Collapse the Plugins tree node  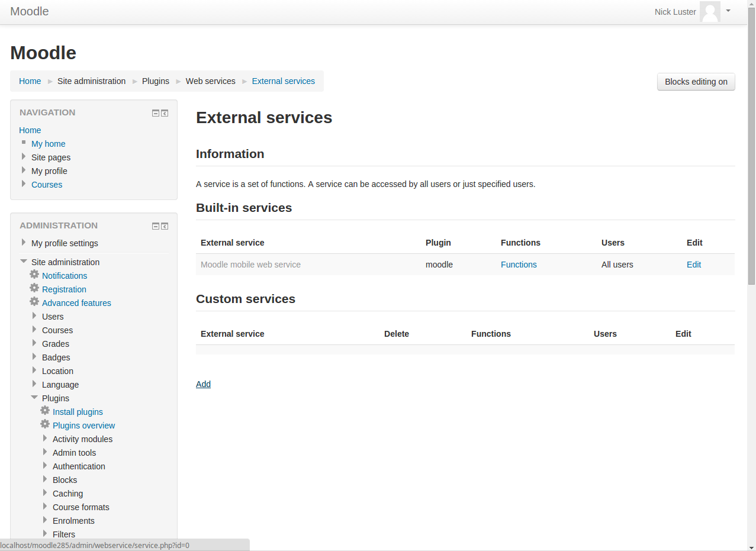(34, 398)
